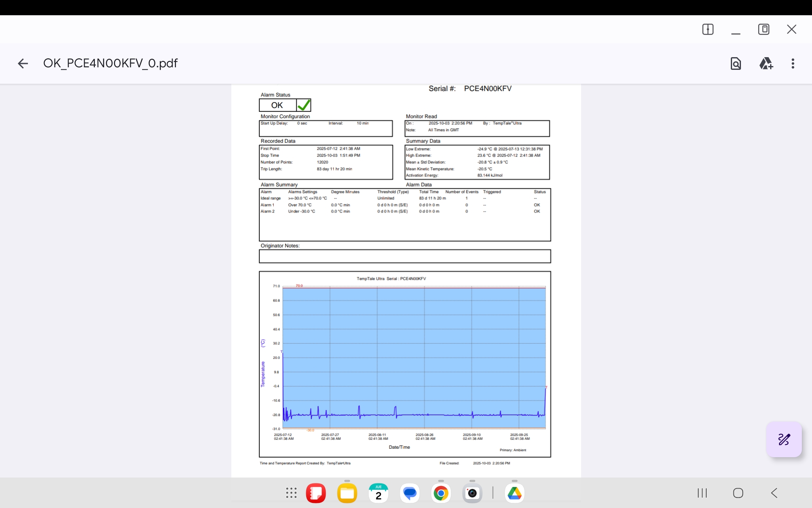Launch the red notes app in taskbar
Image resolution: width=812 pixels, height=508 pixels.
click(316, 493)
